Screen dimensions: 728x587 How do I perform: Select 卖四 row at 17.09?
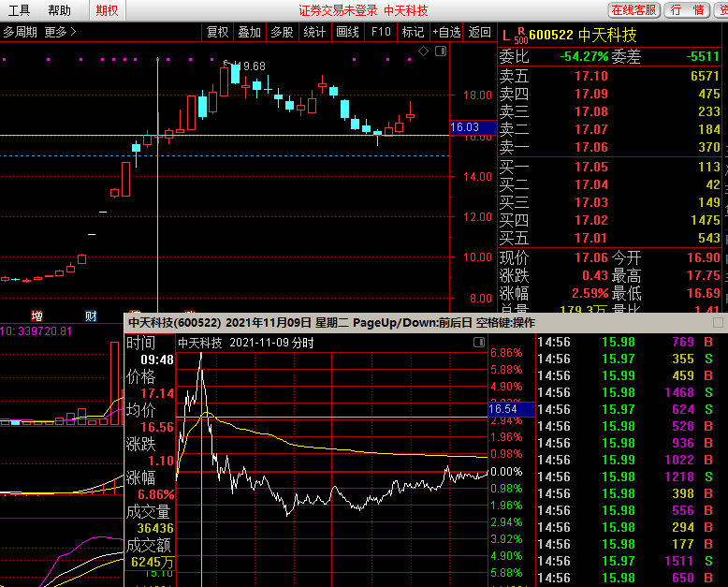[609, 94]
